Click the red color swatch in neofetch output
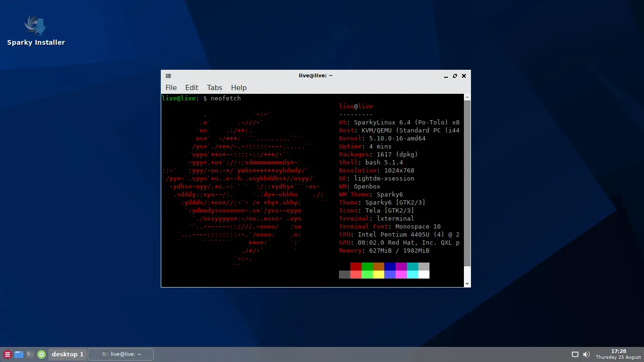Image resolution: width=644 pixels, height=362 pixels. (x=356, y=267)
